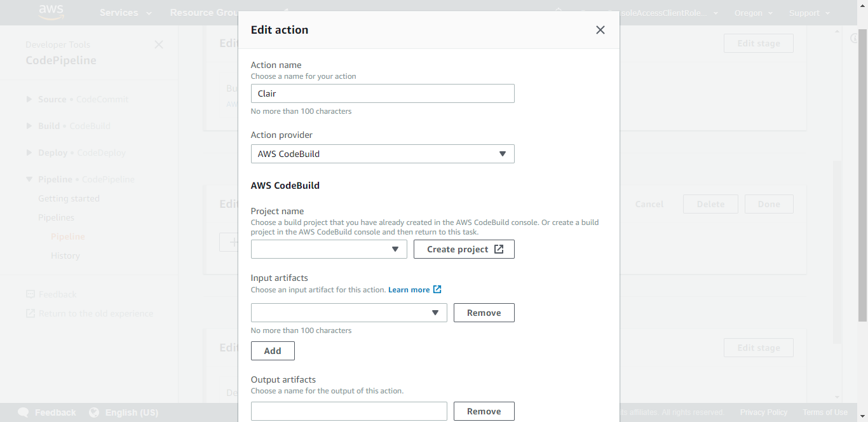This screenshot has width=868, height=422.
Task: Collapse the Developer Tools sidebar
Action: pyautogui.click(x=159, y=44)
